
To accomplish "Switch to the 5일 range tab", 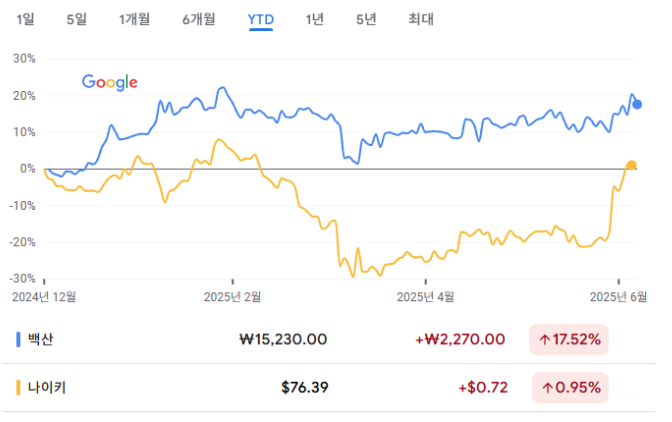I will point(77,19).
